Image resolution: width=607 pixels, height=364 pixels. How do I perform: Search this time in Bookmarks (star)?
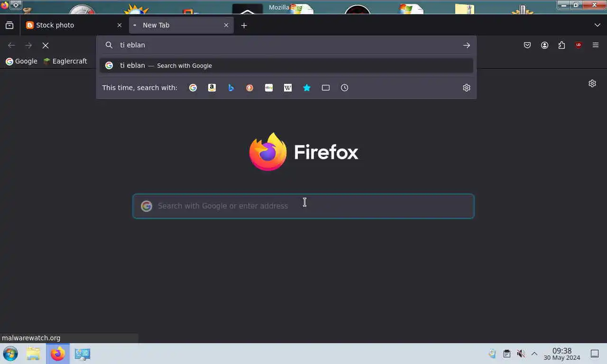click(x=307, y=88)
